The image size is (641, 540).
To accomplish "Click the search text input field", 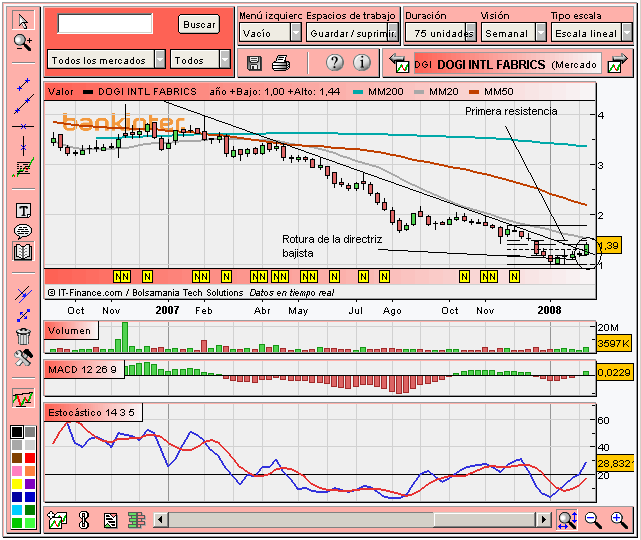I will click(x=105, y=24).
